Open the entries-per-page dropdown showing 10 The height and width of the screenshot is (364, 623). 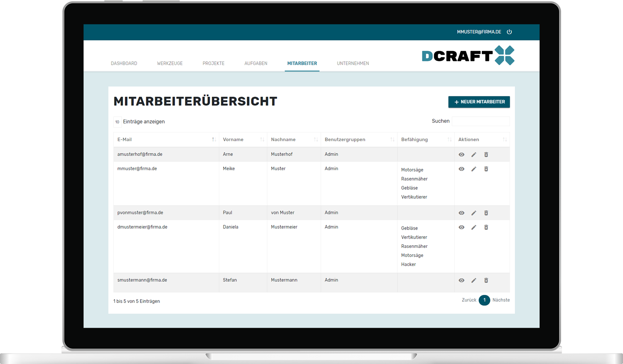coord(117,122)
